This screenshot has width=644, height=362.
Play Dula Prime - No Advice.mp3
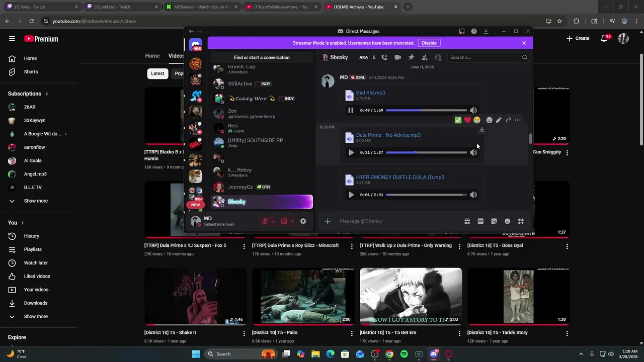351,152
